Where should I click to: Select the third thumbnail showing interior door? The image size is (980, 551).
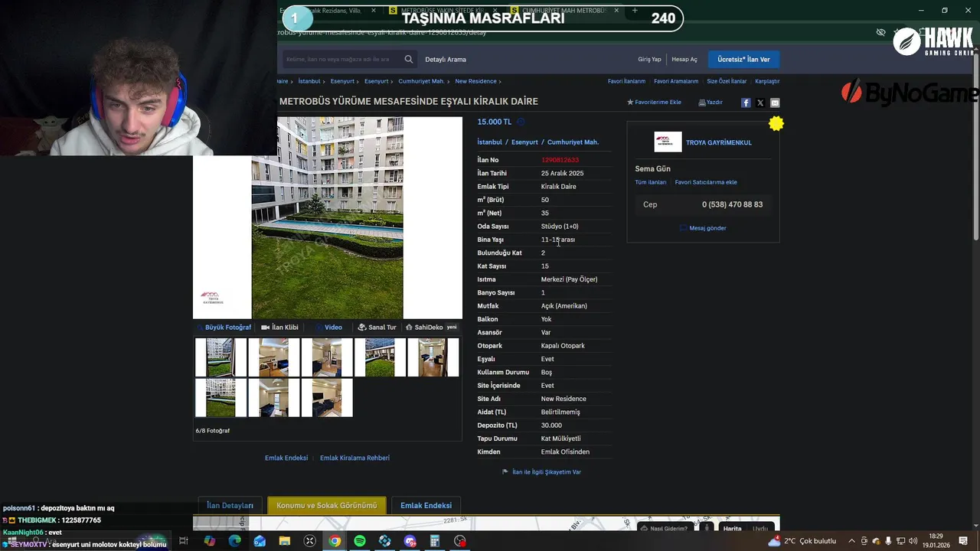pyautogui.click(x=327, y=357)
